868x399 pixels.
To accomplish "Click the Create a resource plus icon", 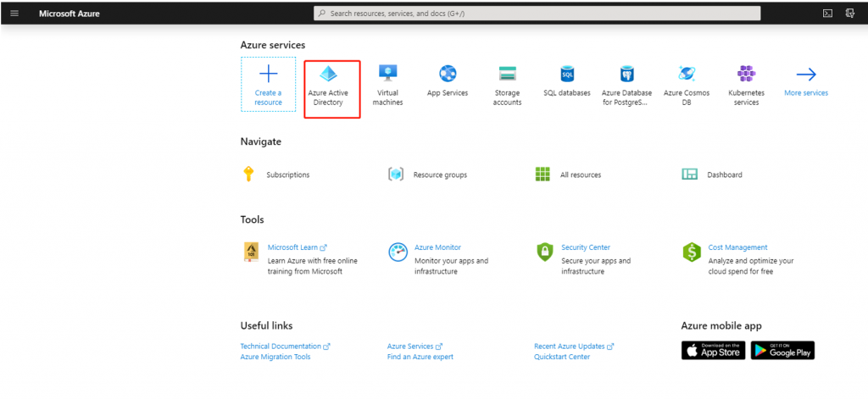I will click(x=269, y=74).
